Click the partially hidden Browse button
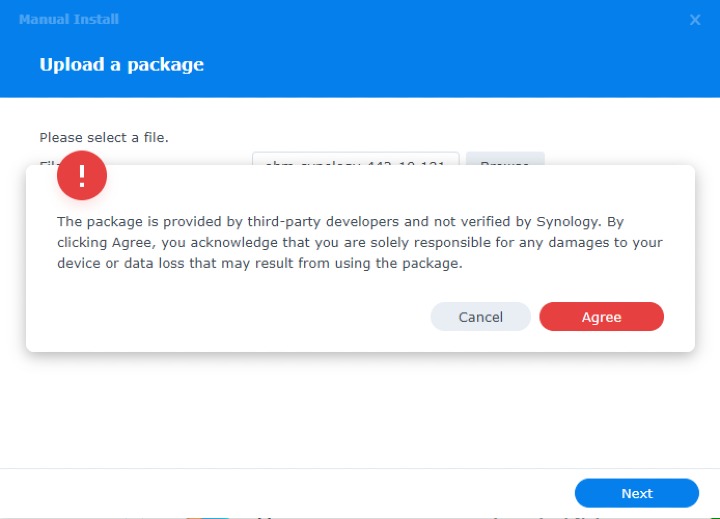Screen dimensions: 720x519 505,159
